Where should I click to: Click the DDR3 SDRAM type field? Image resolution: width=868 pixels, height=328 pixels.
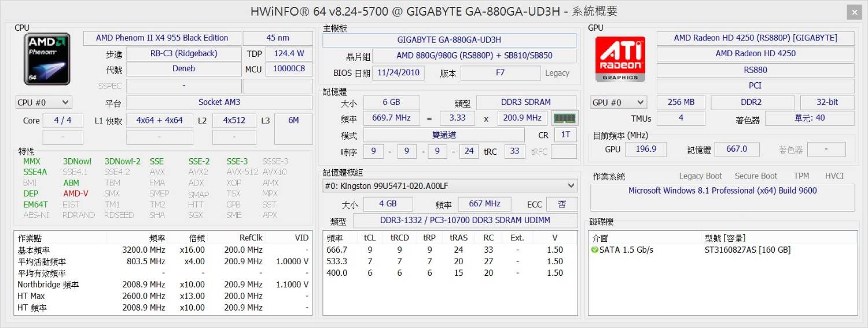tap(526, 103)
